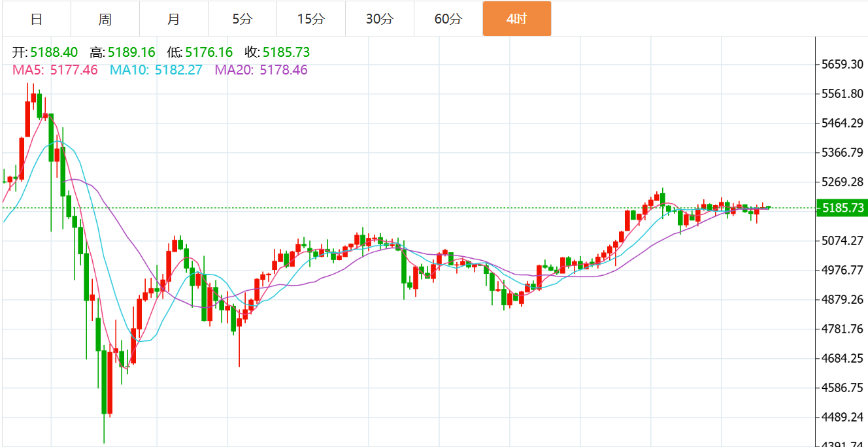The height and width of the screenshot is (447, 868).
Task: Click the opening price value 5188.40
Action: [54, 52]
